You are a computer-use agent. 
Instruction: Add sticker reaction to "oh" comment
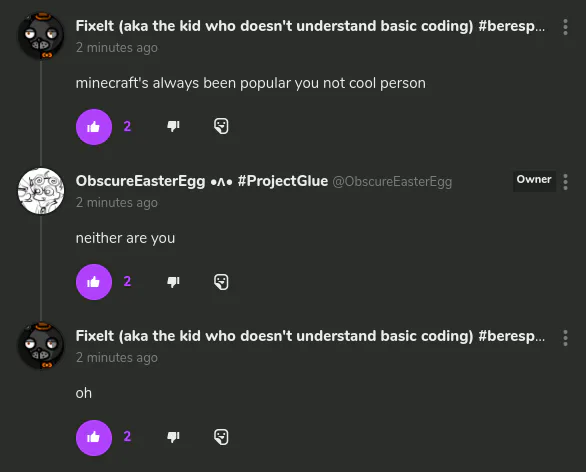(x=221, y=436)
